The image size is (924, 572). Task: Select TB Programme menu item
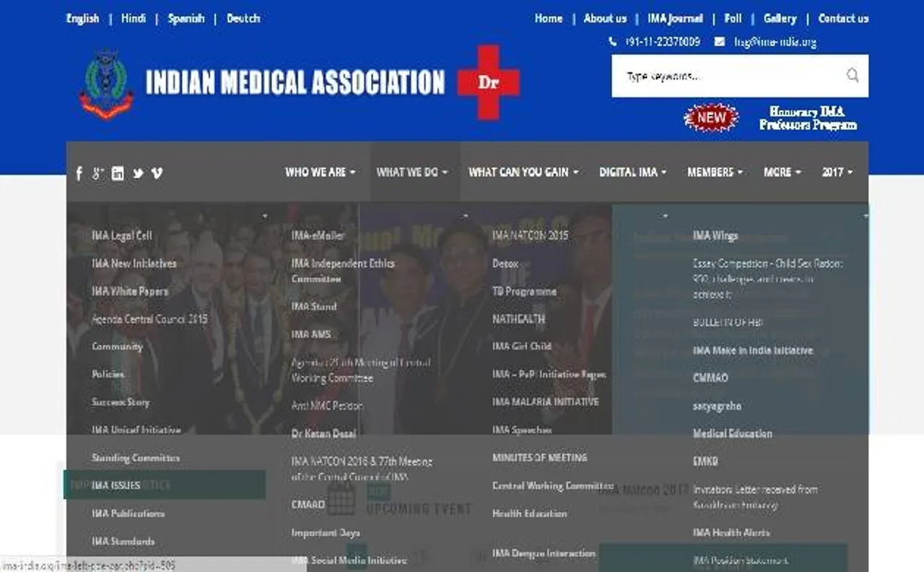[x=524, y=291]
